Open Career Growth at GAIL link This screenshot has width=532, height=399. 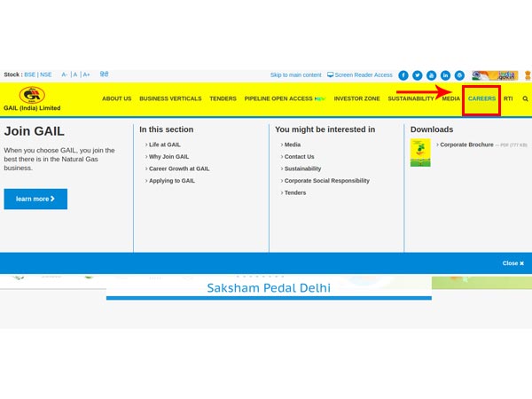pyautogui.click(x=179, y=168)
